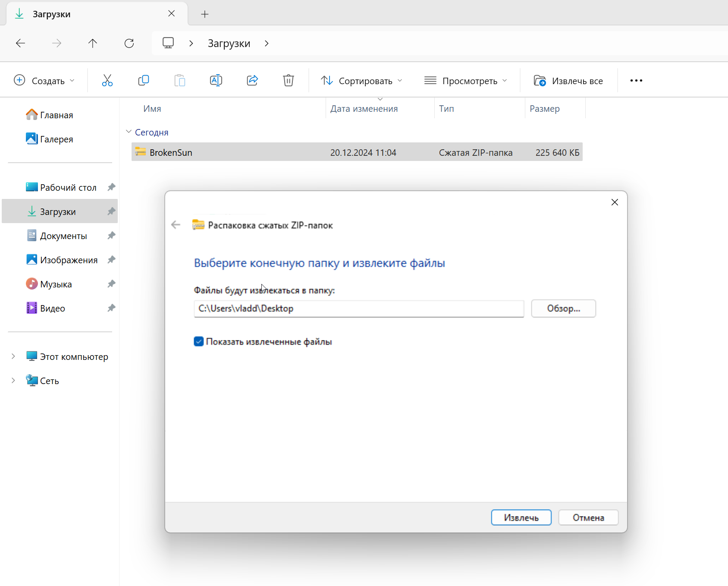Sort by Дата изменения column header
728x586 pixels.
pyautogui.click(x=364, y=109)
